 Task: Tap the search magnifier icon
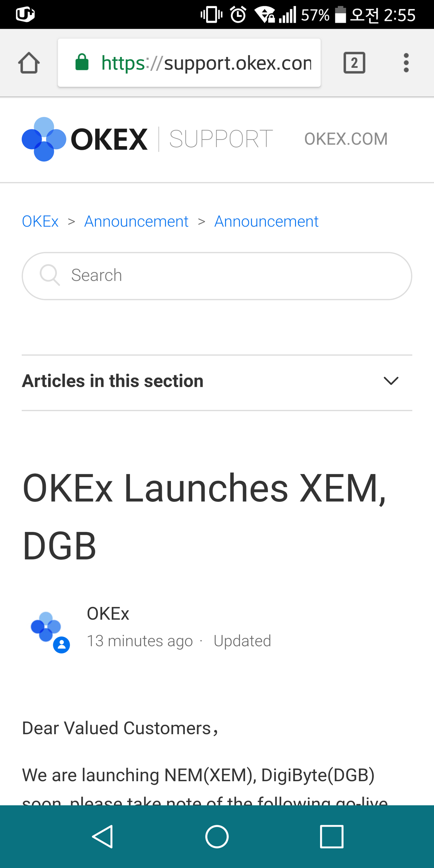pyautogui.click(x=50, y=275)
